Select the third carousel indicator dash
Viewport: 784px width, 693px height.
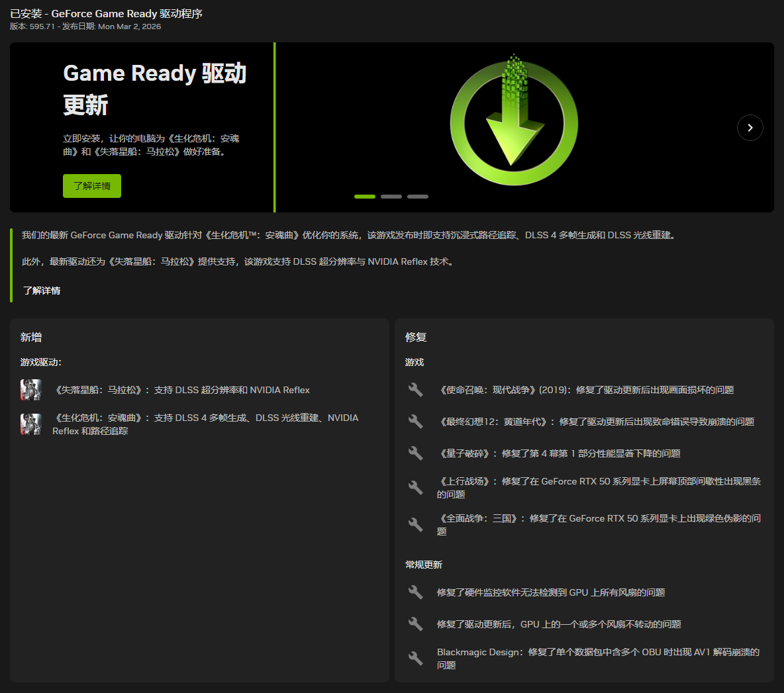coord(418,197)
